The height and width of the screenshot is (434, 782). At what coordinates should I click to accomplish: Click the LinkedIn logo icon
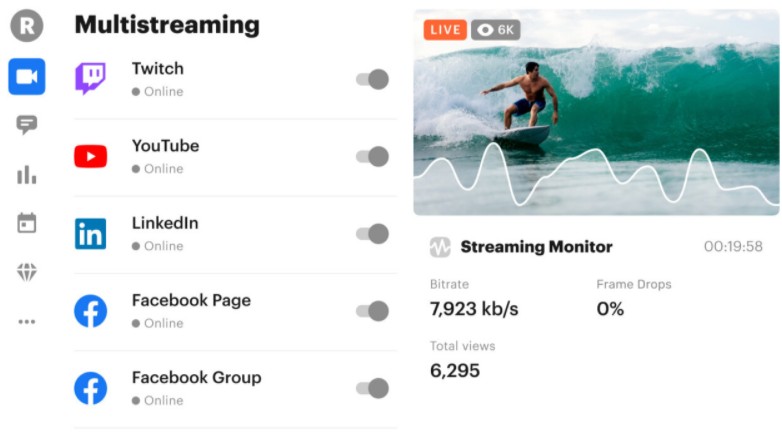coord(90,234)
